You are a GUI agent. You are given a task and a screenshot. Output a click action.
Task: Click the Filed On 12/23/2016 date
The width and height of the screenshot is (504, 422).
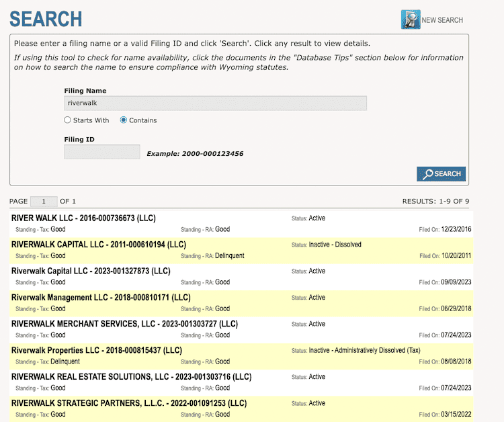click(456, 230)
